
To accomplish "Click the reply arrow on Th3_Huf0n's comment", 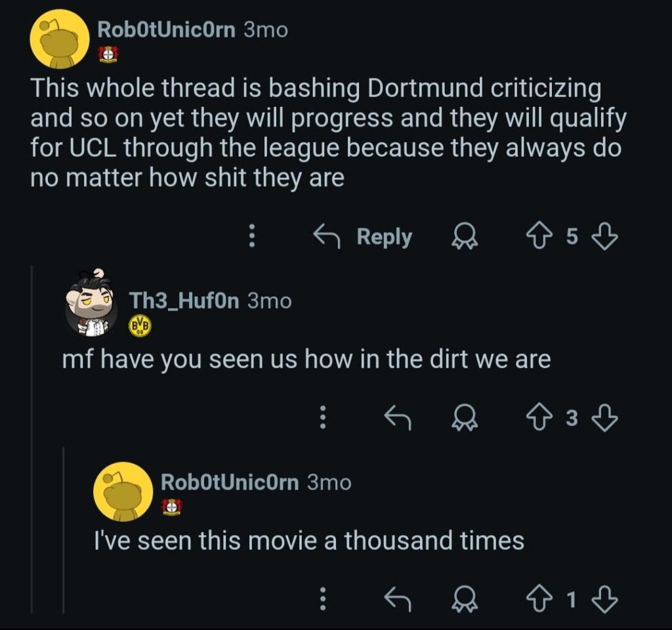I will tap(397, 419).
